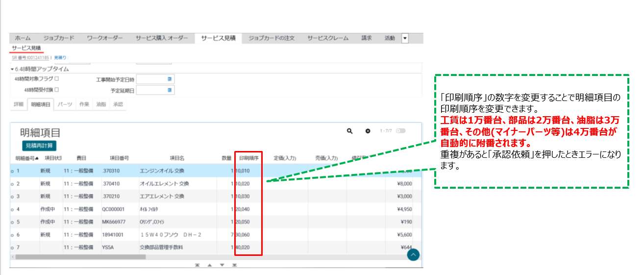Screen dimensions: 644x275
Task: Switch to the ジョブカード tab
Action: point(59,38)
